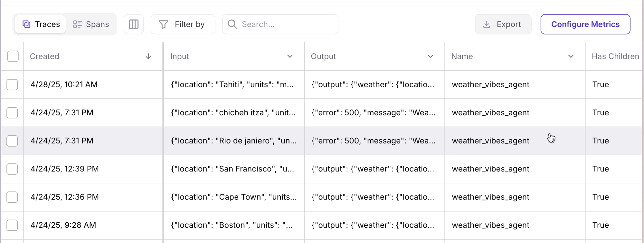Expand the Input column dropdown chevron

290,56
